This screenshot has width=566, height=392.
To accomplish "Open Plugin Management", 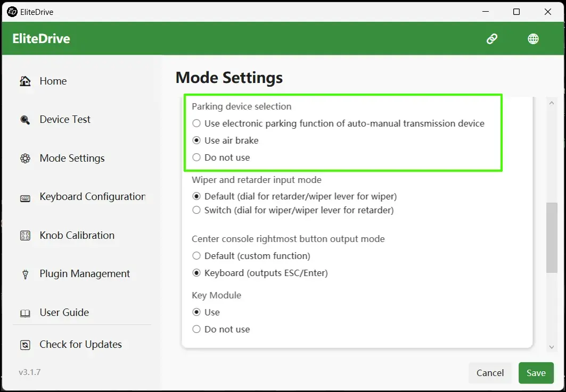I will pyautogui.click(x=85, y=274).
